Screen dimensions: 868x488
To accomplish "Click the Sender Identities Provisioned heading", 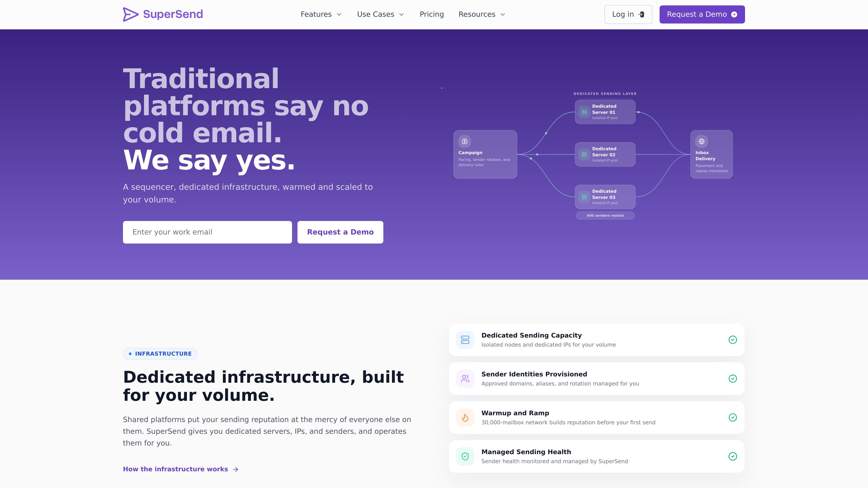I will pos(534,374).
